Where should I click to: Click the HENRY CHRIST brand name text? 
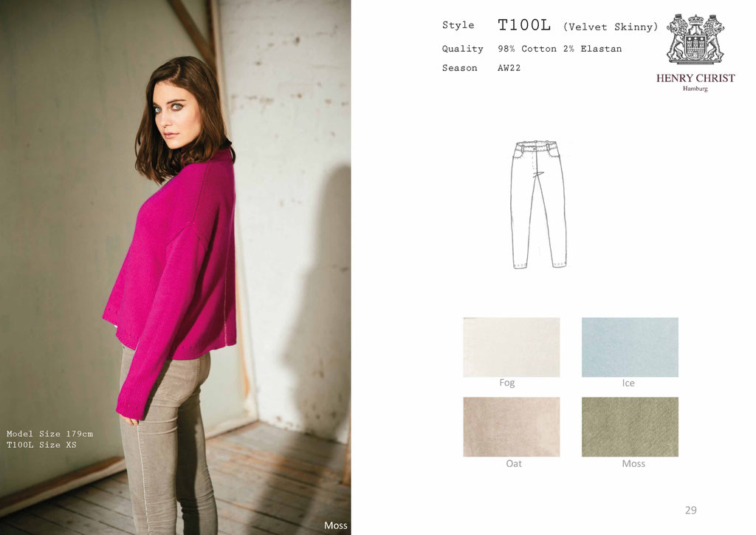pos(695,78)
